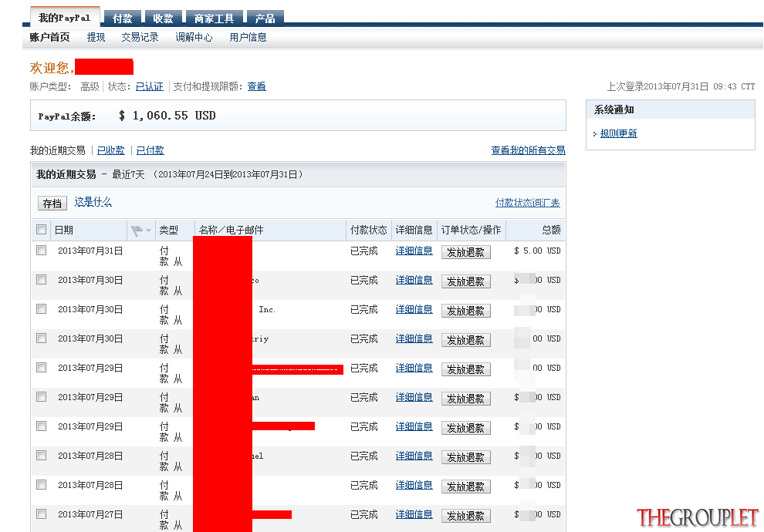Open 详细信息 for the 'riy' transaction

click(414, 338)
